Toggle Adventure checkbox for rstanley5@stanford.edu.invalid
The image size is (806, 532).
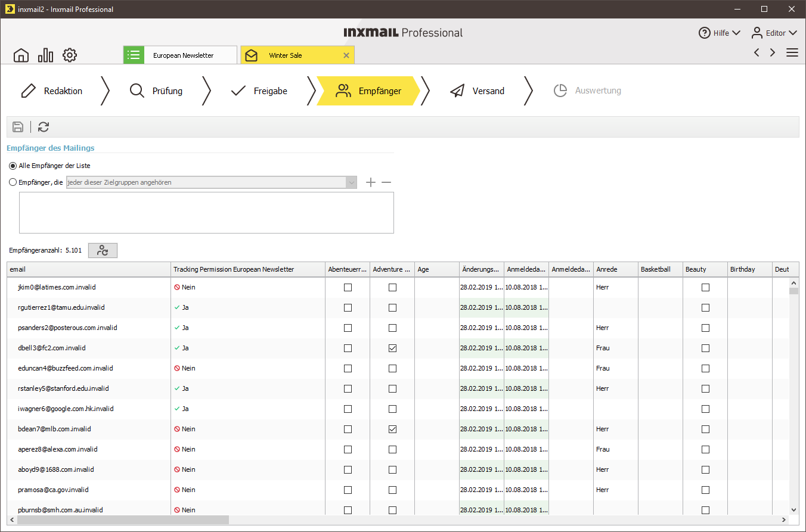pos(392,388)
